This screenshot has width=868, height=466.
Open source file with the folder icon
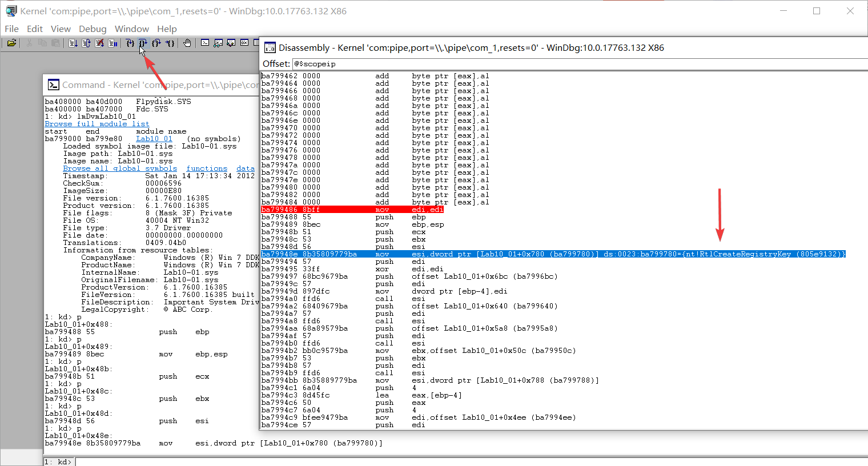point(11,43)
